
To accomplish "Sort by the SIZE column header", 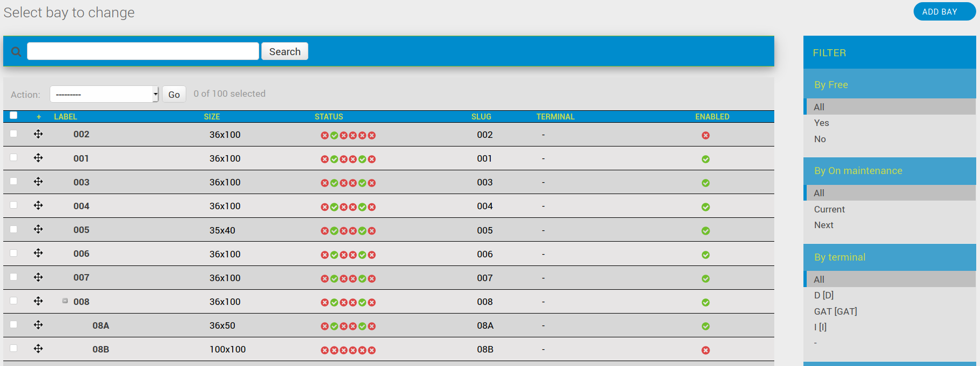I will (212, 117).
